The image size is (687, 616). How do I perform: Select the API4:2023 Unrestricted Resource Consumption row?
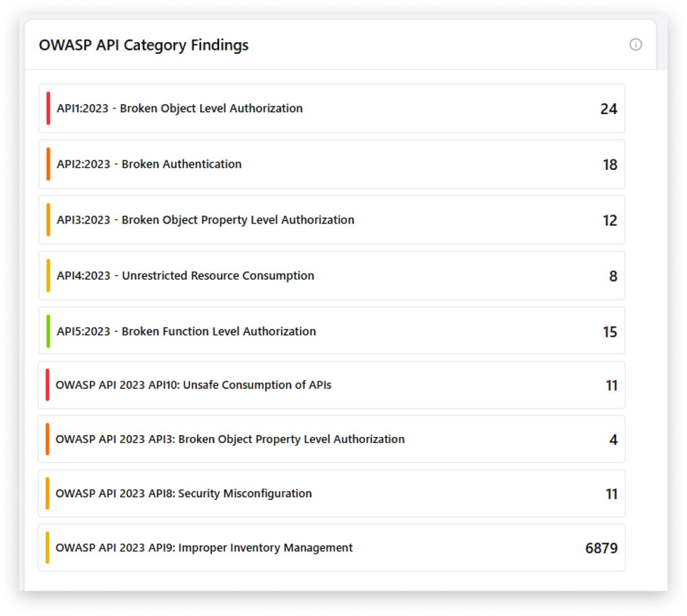tap(259, 276)
